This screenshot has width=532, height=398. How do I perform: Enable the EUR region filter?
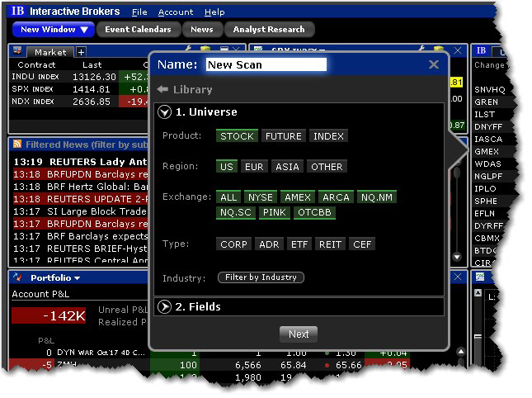[x=254, y=167]
